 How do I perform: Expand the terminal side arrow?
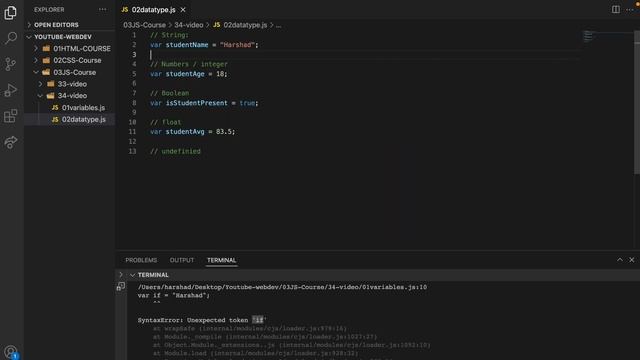tap(121, 275)
